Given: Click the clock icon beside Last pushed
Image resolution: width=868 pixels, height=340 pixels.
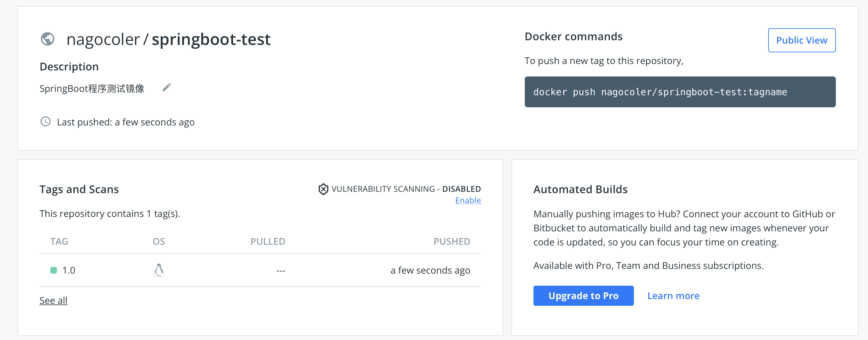Looking at the screenshot, I should (46, 122).
